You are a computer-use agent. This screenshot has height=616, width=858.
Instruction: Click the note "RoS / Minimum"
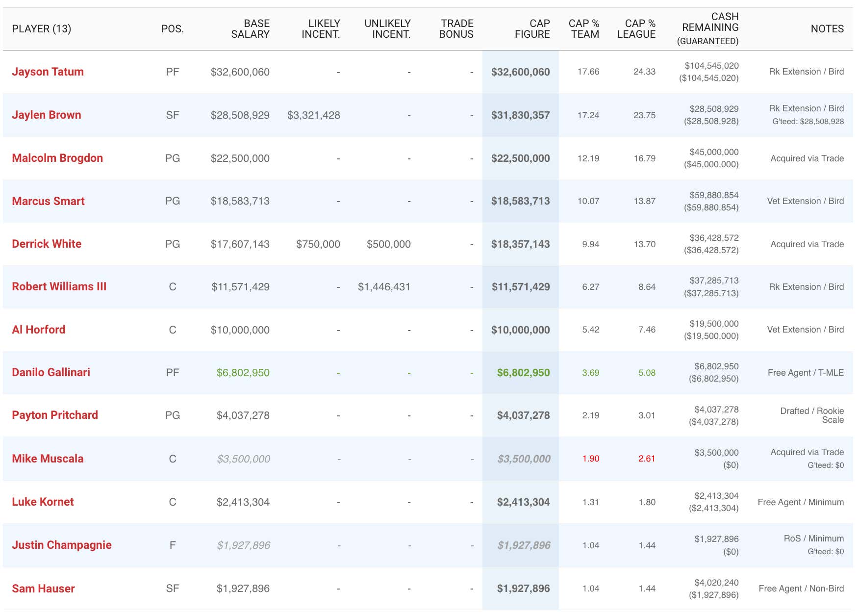tap(814, 539)
